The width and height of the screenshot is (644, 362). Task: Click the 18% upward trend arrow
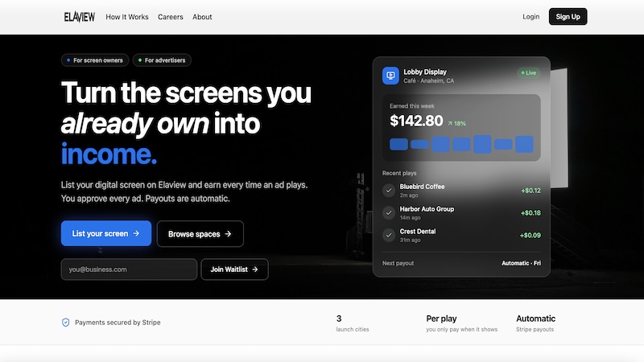(x=450, y=123)
